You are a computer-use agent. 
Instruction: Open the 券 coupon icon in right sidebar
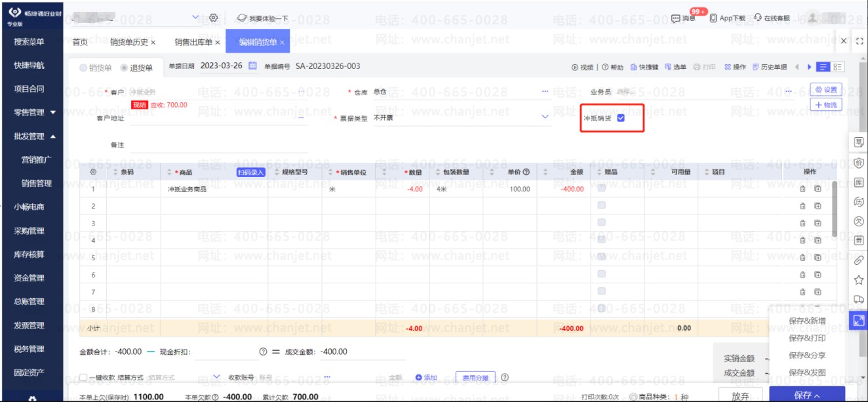858,241
